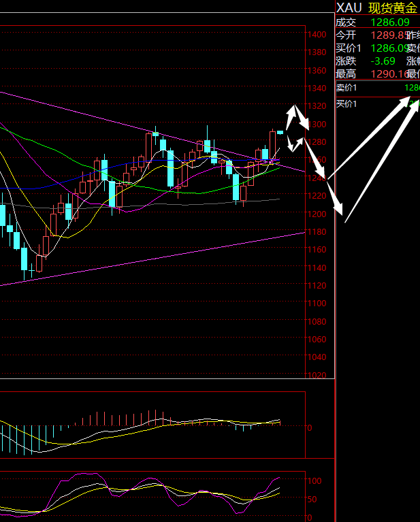Click the 1160 price axis label
The image size is (420, 522).
317,249
